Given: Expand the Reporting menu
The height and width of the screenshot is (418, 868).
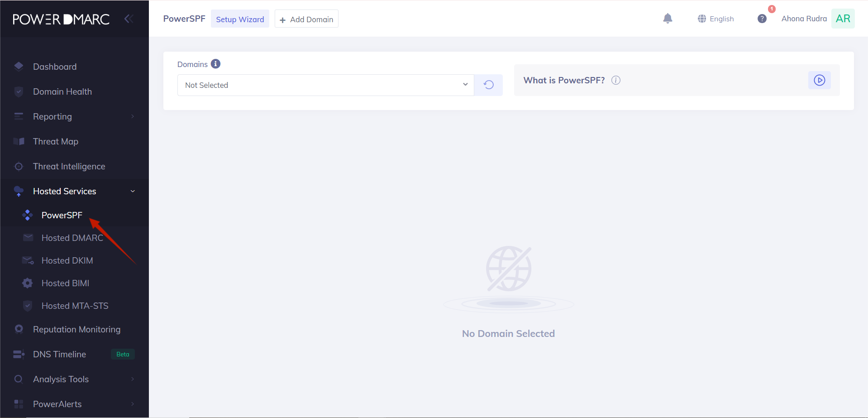Looking at the screenshot, I should [x=132, y=116].
